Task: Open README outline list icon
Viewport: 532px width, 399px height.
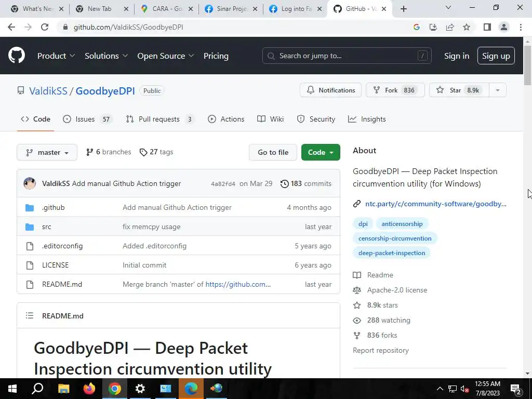Action: (30, 315)
